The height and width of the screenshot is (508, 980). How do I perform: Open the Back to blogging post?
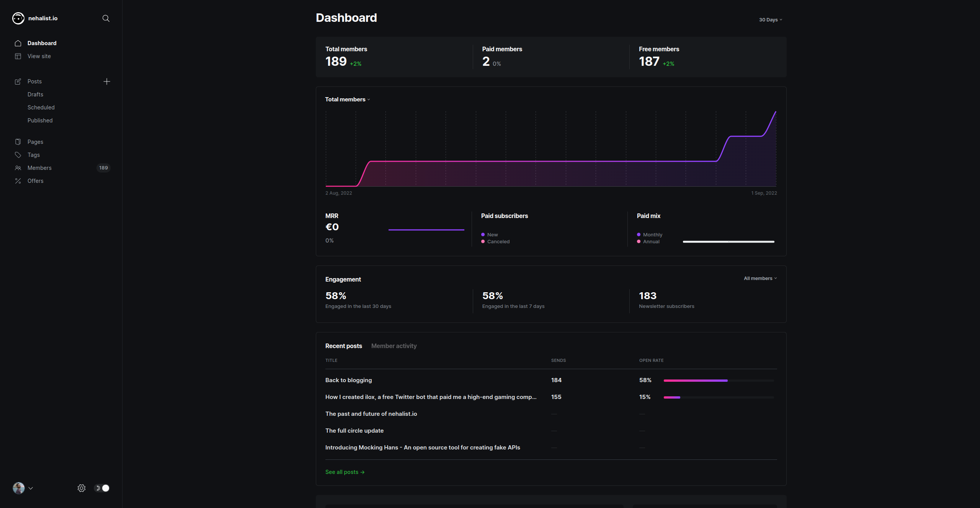tap(349, 380)
